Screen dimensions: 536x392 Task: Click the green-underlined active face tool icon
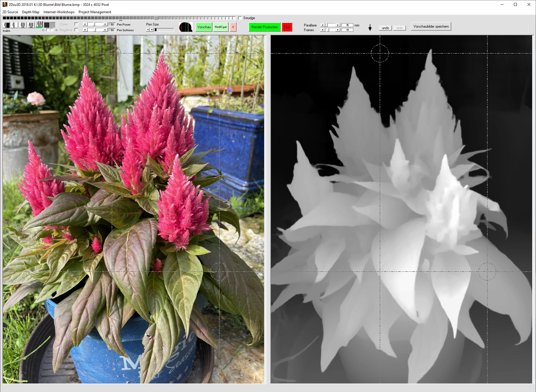pyautogui.click(x=39, y=25)
